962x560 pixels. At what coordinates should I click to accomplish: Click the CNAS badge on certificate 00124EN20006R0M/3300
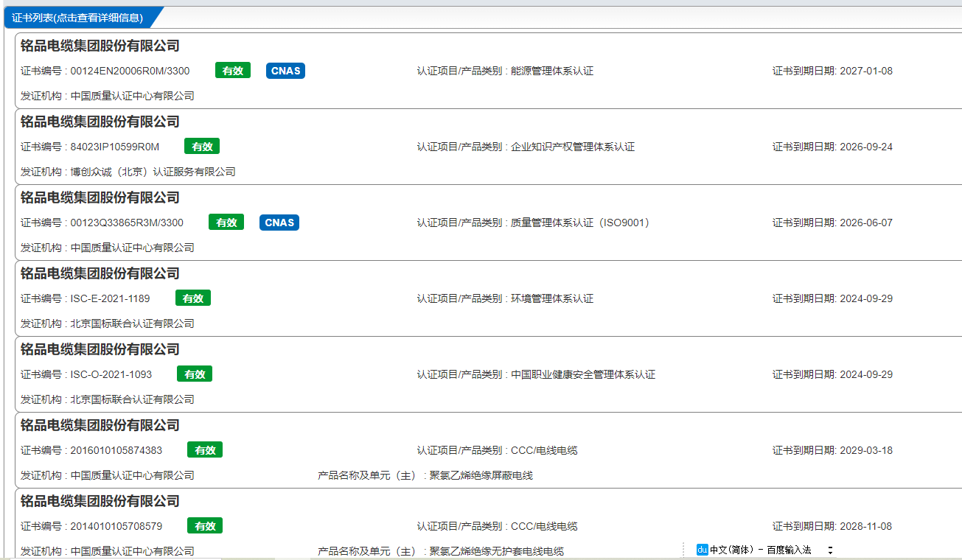[x=285, y=71]
